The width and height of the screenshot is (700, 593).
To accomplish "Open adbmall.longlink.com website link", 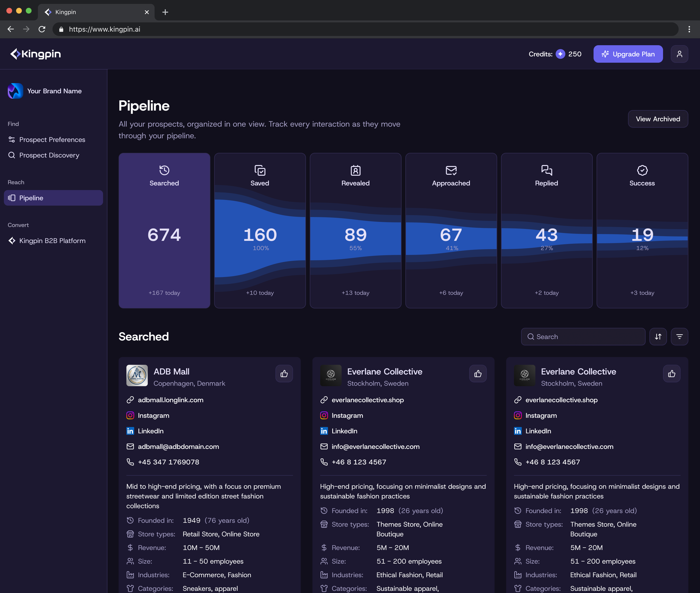I will pos(170,400).
